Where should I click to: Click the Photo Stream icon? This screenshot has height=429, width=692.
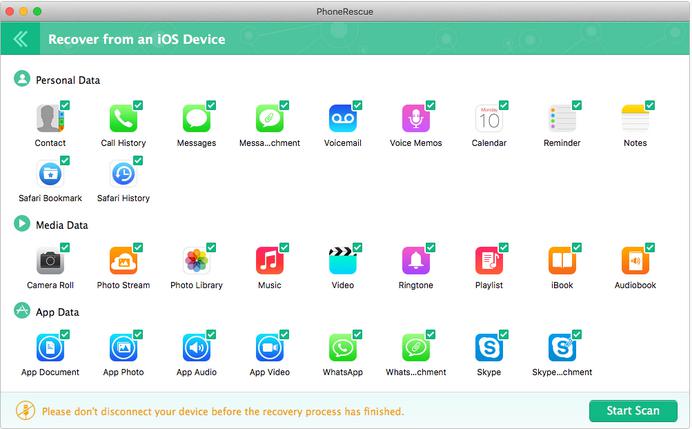click(x=123, y=260)
